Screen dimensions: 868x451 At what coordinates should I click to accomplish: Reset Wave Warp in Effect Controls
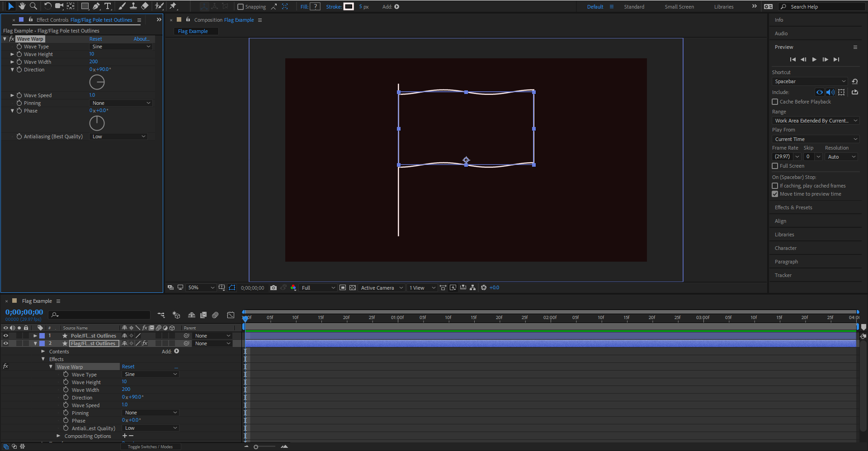click(x=95, y=39)
